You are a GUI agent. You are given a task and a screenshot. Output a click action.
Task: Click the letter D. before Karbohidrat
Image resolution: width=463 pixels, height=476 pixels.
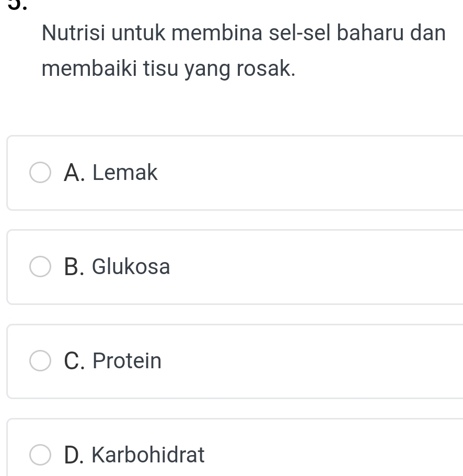click(x=74, y=455)
